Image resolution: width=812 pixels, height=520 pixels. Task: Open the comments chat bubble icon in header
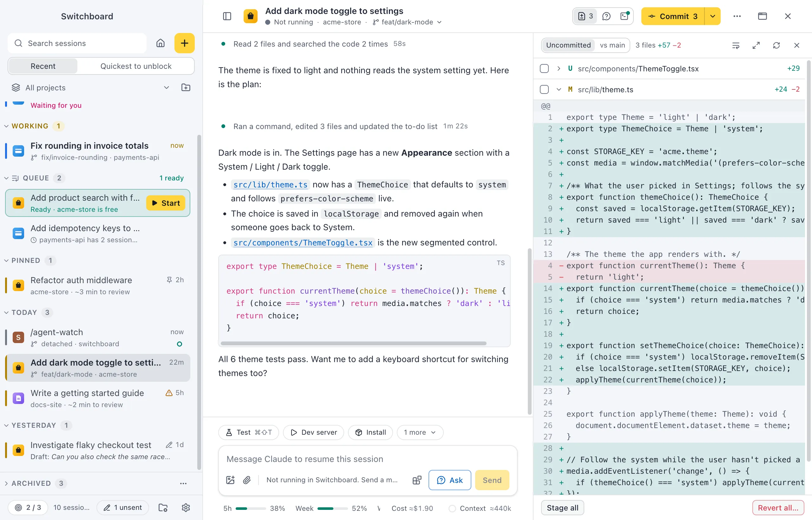pos(606,16)
